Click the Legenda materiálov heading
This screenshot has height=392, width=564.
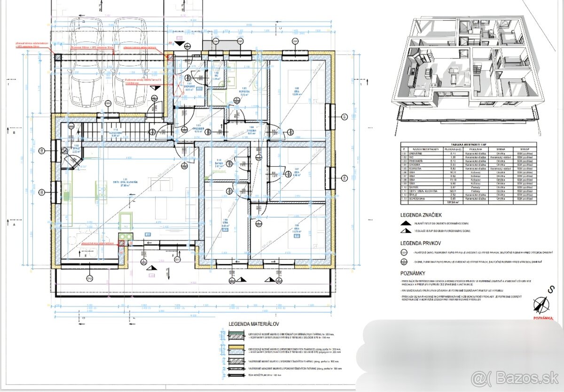(253, 324)
